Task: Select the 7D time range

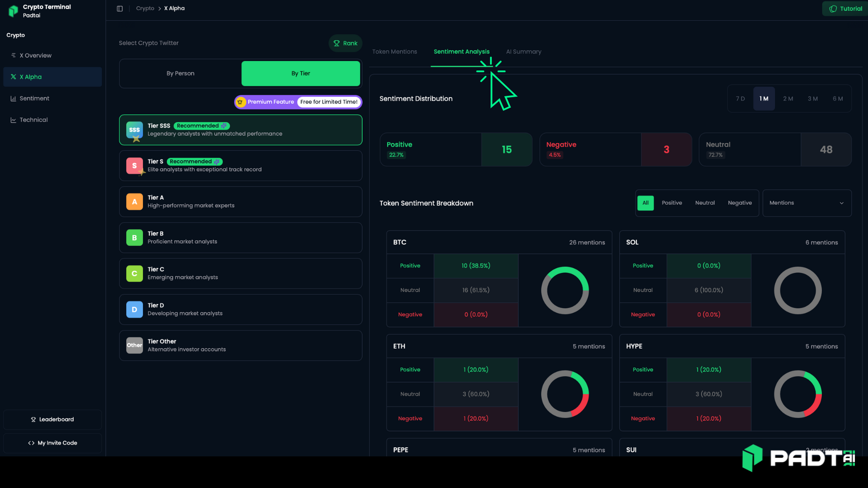Action: pyautogui.click(x=740, y=99)
